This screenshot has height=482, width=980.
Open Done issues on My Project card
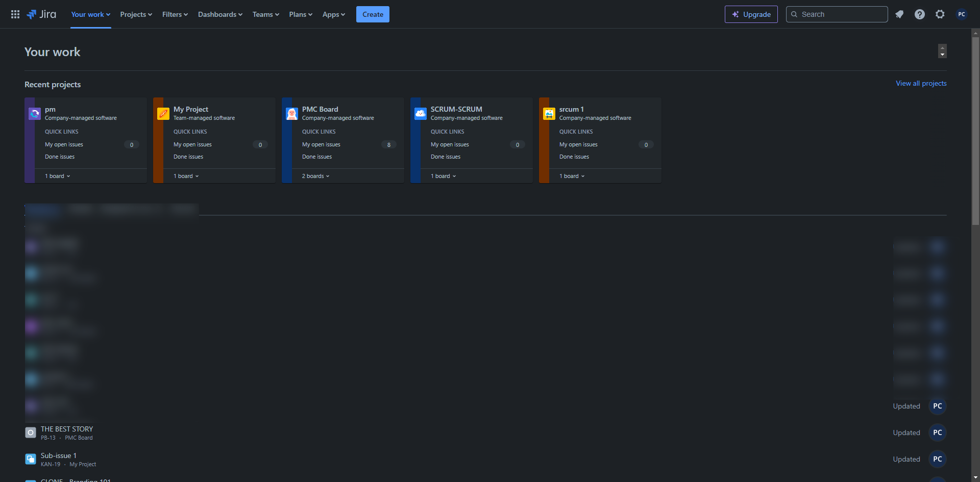pyautogui.click(x=188, y=157)
